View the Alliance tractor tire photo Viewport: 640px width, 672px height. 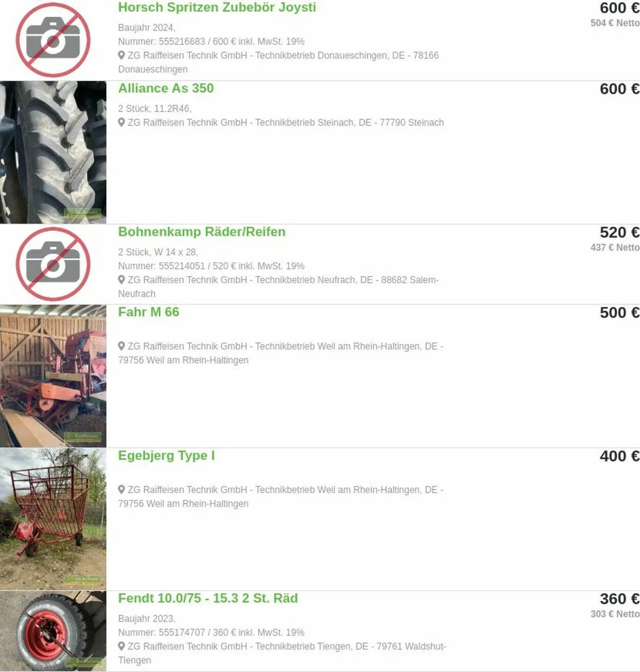click(53, 152)
